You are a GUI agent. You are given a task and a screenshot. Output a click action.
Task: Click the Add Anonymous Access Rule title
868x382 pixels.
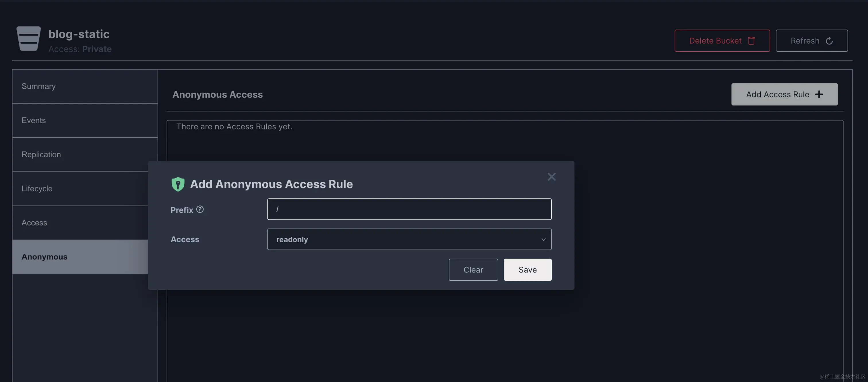pos(271,184)
